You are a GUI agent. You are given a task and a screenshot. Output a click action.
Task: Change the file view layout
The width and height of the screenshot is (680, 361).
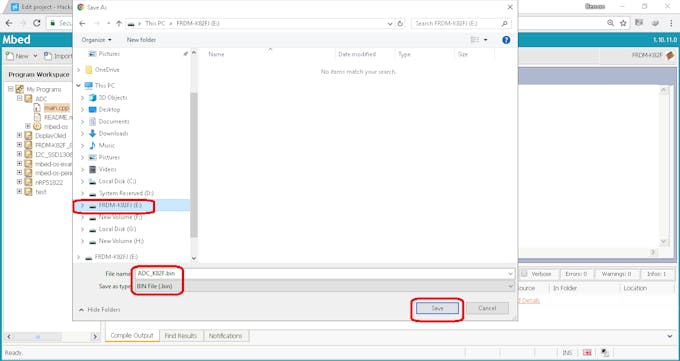click(x=479, y=40)
